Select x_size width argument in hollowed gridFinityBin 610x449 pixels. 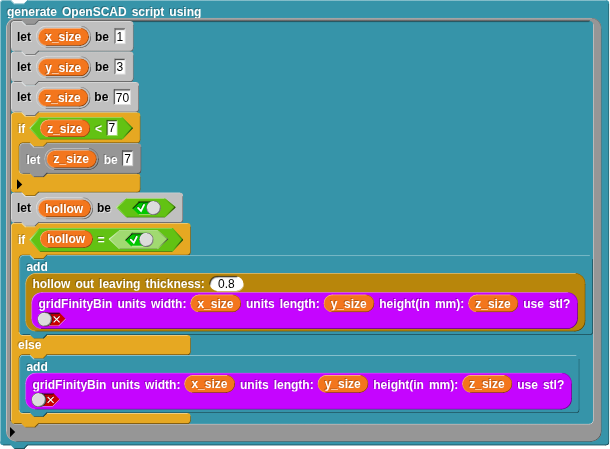pos(216,304)
